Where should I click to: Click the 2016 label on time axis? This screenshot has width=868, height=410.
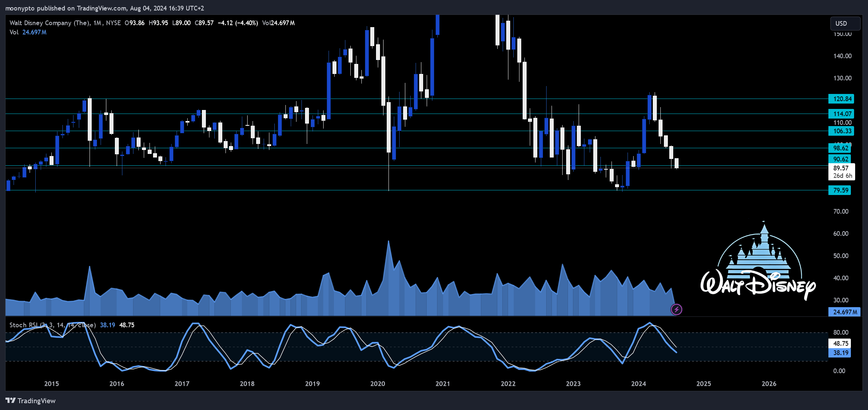[x=117, y=384]
